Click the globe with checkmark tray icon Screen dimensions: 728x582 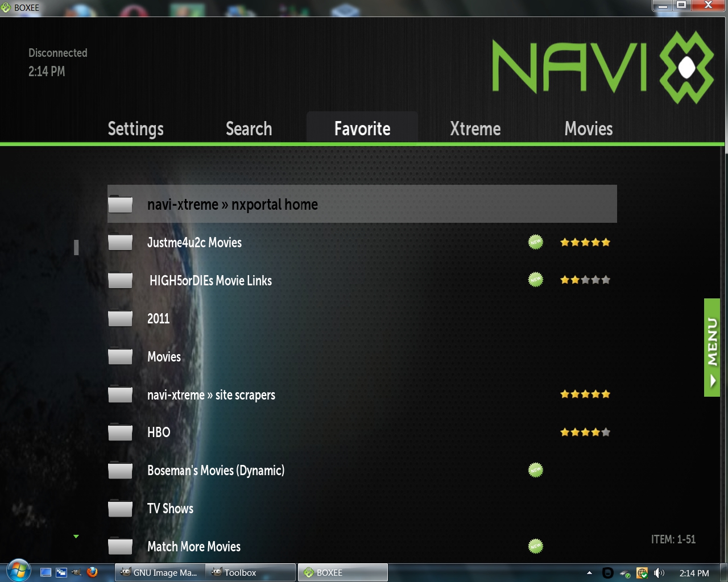pos(642,573)
